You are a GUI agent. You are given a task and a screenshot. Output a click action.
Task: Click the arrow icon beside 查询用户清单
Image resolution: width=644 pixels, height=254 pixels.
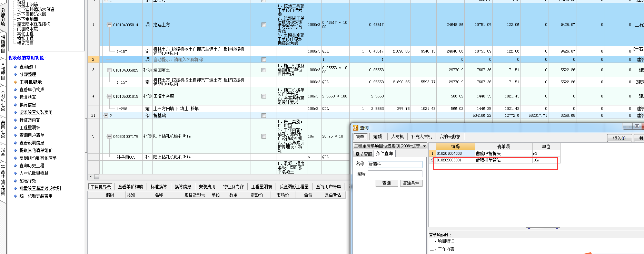(x=15, y=135)
